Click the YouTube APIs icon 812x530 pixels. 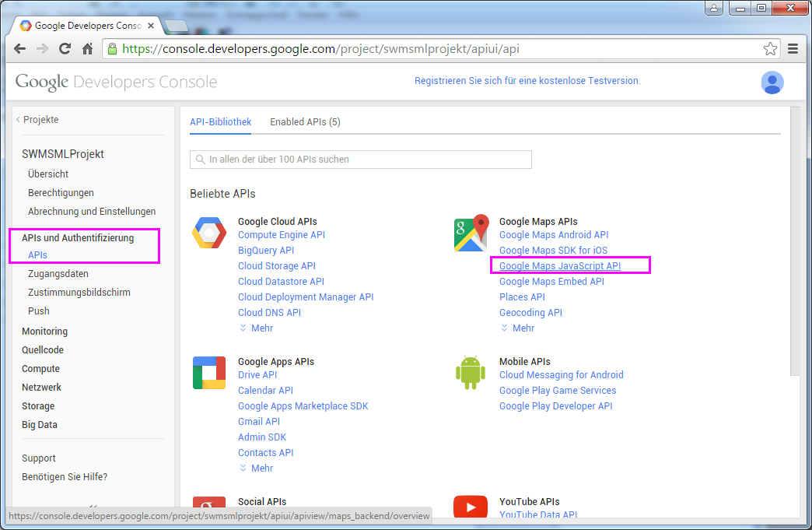click(x=471, y=509)
